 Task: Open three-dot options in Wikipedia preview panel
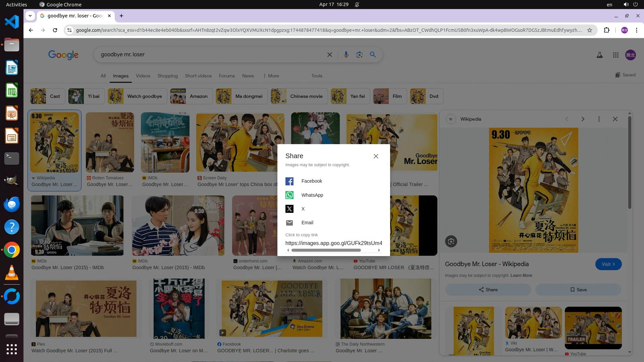pos(599,119)
